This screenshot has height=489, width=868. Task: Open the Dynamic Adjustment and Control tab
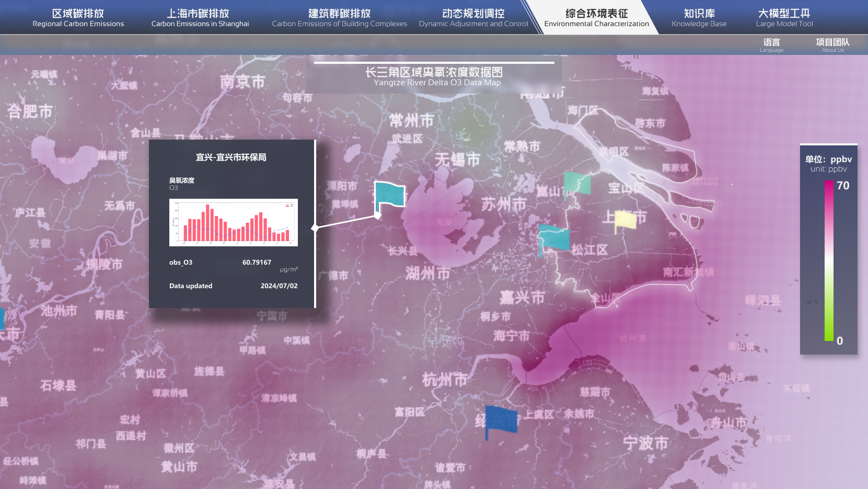(473, 18)
